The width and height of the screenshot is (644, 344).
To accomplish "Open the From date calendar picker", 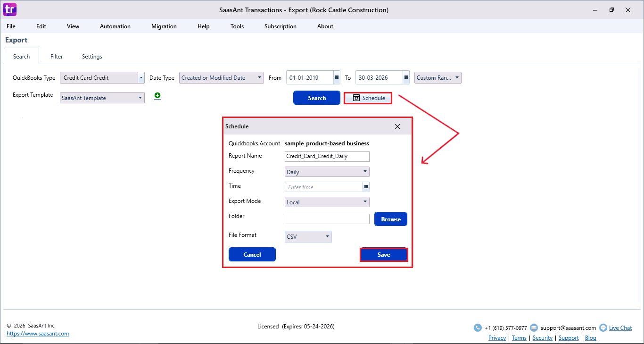I will 337,77.
